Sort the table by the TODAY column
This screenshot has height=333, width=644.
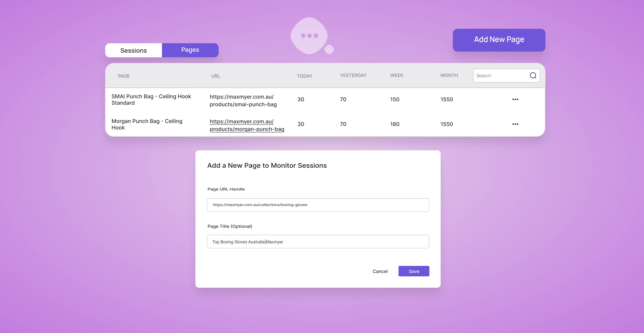305,76
